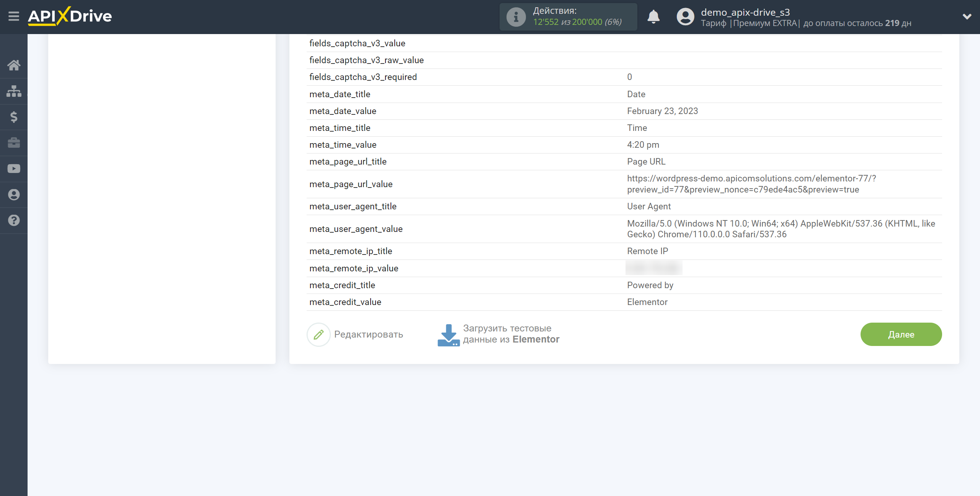Viewport: 980px width, 496px height.
Task: Click the value Remote IP
Action: pos(647,251)
